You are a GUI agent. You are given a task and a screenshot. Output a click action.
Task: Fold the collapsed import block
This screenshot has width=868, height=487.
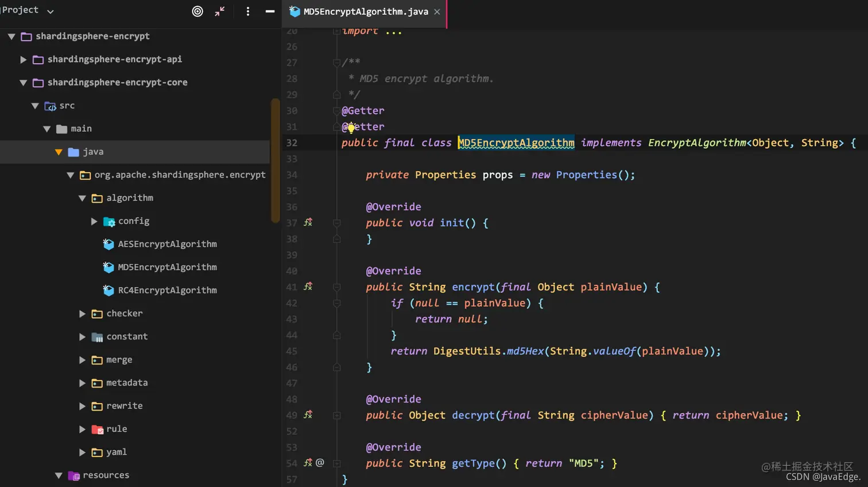click(x=337, y=31)
